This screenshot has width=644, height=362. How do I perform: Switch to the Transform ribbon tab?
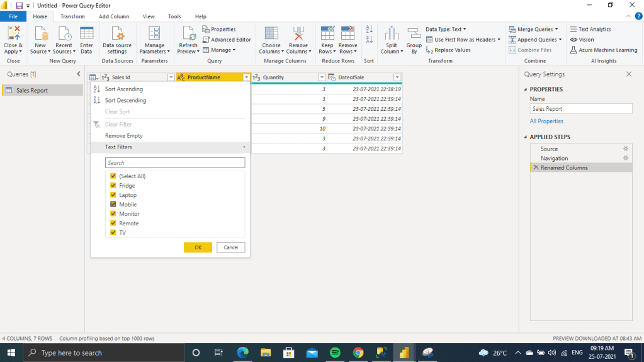click(72, 16)
